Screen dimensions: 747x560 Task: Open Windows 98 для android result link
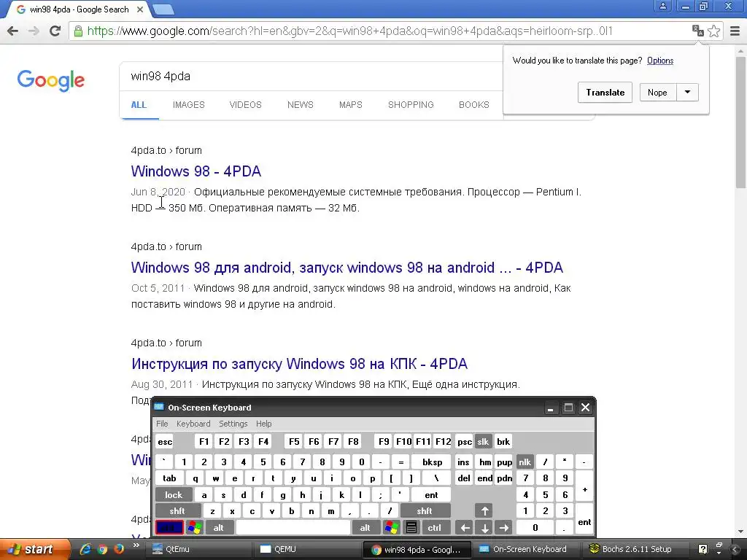pos(347,268)
